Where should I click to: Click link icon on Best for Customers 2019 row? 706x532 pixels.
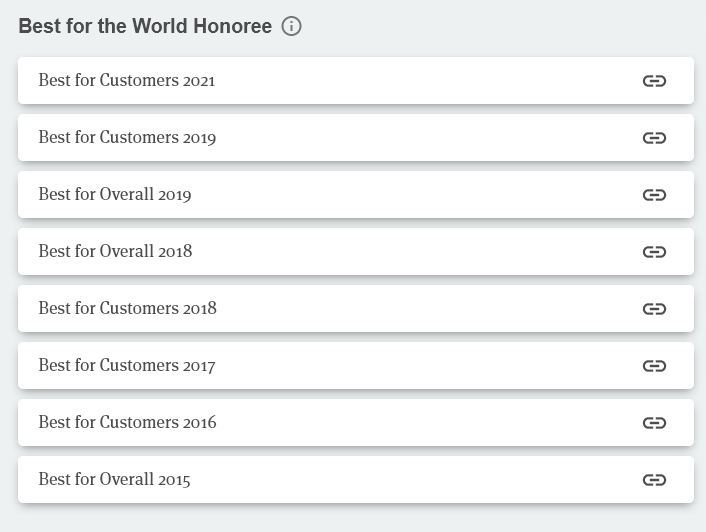pos(654,138)
